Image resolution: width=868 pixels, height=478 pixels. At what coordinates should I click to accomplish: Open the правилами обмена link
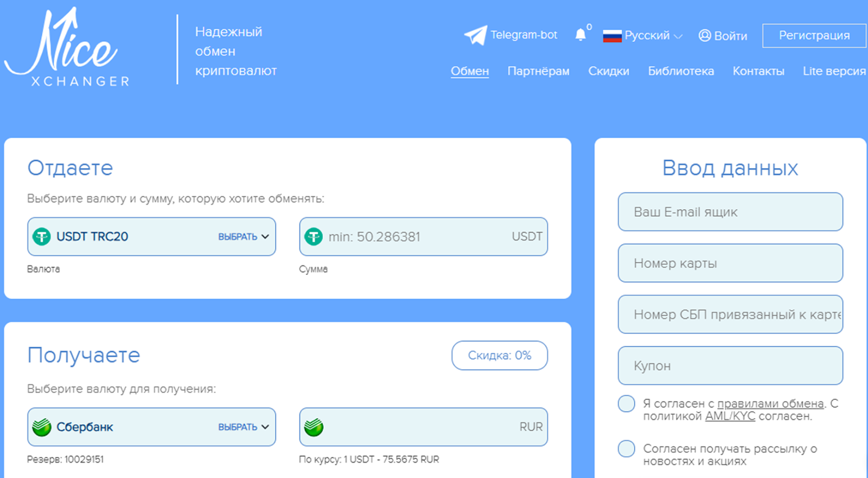click(x=770, y=404)
